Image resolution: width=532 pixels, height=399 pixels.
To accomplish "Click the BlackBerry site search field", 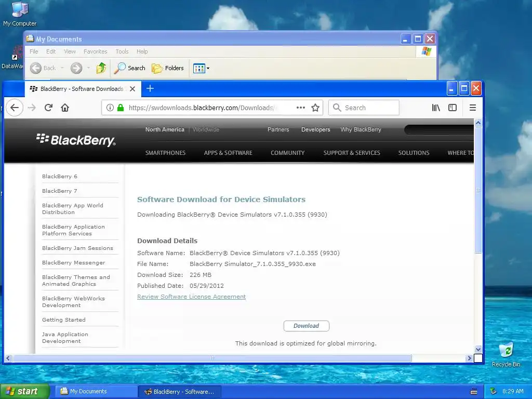I will pyautogui.click(x=439, y=129).
